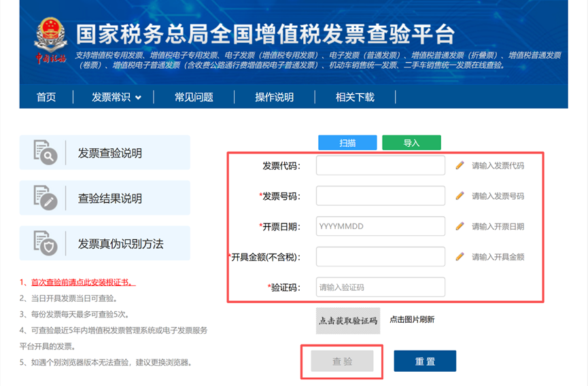Click the shield document icon beside 发票真伪识别方法

point(46,243)
